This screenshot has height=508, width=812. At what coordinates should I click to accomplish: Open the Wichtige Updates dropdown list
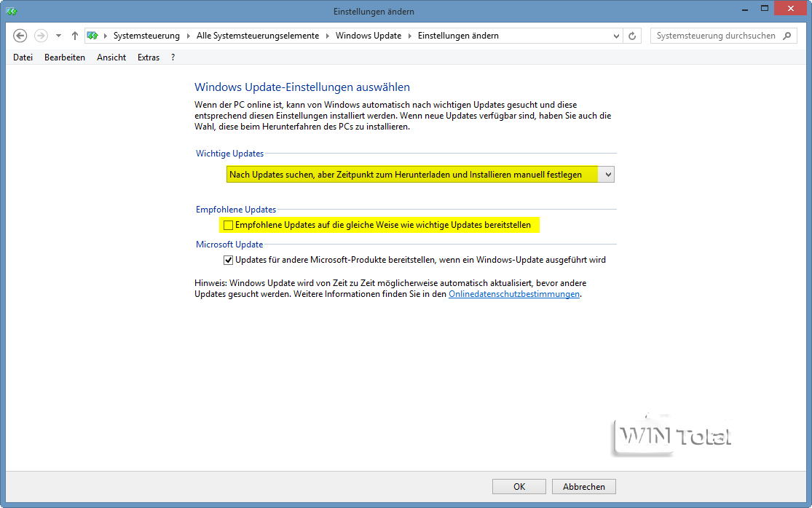coord(420,175)
